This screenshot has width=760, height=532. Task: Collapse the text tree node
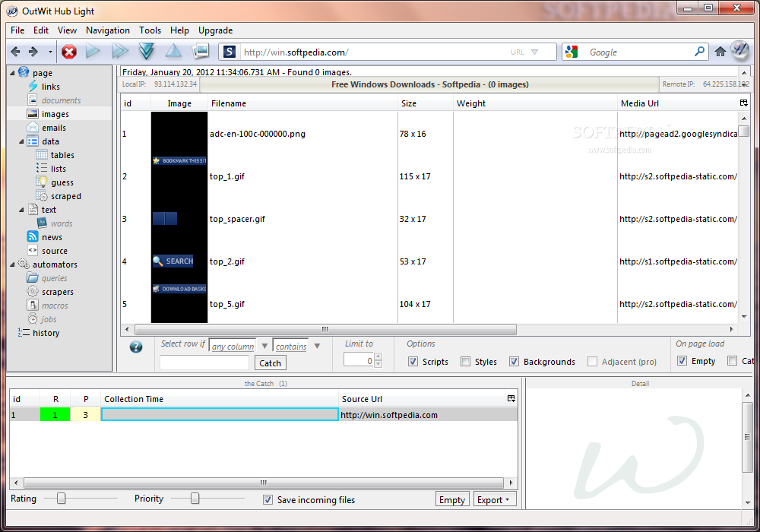[21, 210]
